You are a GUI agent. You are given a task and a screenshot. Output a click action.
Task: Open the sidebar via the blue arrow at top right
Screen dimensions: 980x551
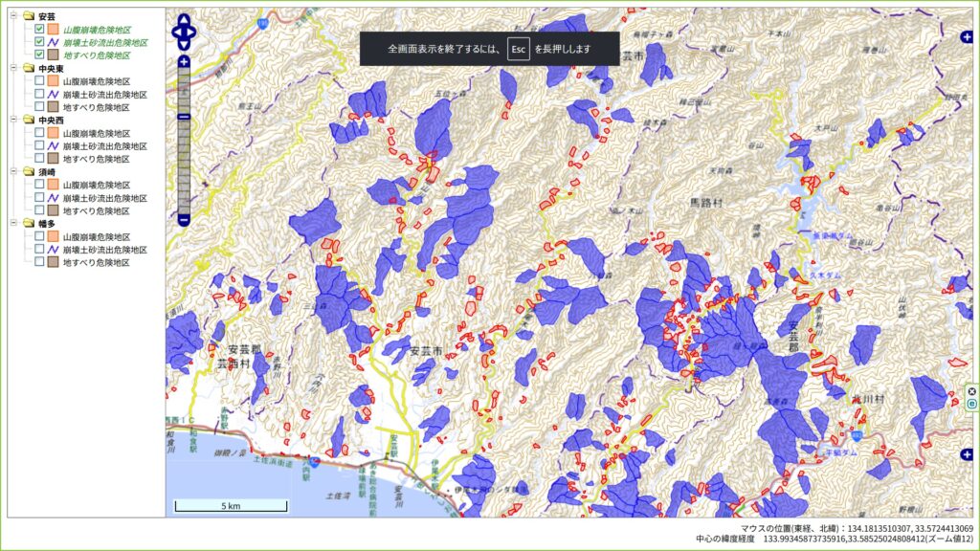pyautogui.click(x=967, y=36)
